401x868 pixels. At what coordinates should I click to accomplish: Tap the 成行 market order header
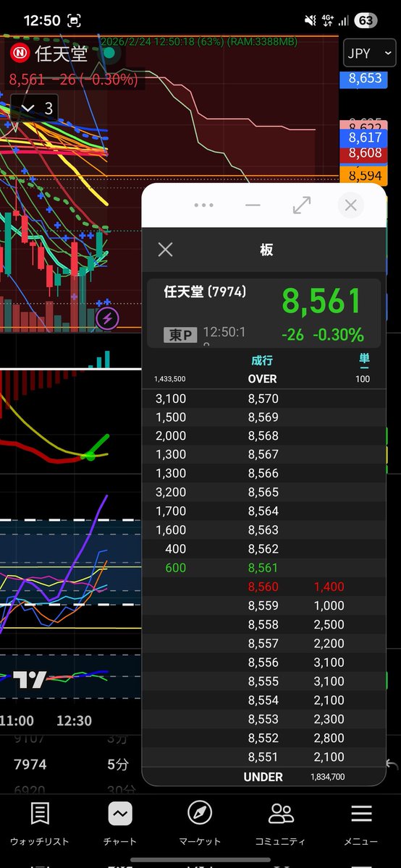pos(262,360)
